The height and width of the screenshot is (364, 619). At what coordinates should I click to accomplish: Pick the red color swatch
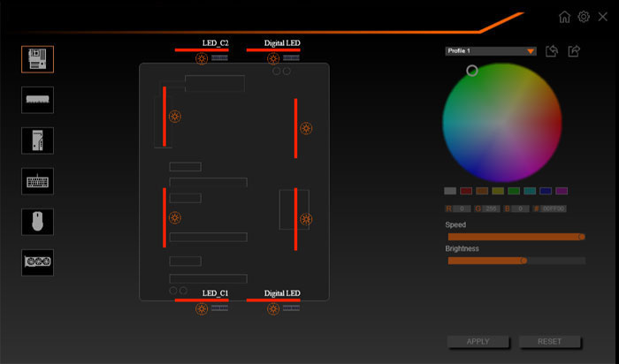466,191
